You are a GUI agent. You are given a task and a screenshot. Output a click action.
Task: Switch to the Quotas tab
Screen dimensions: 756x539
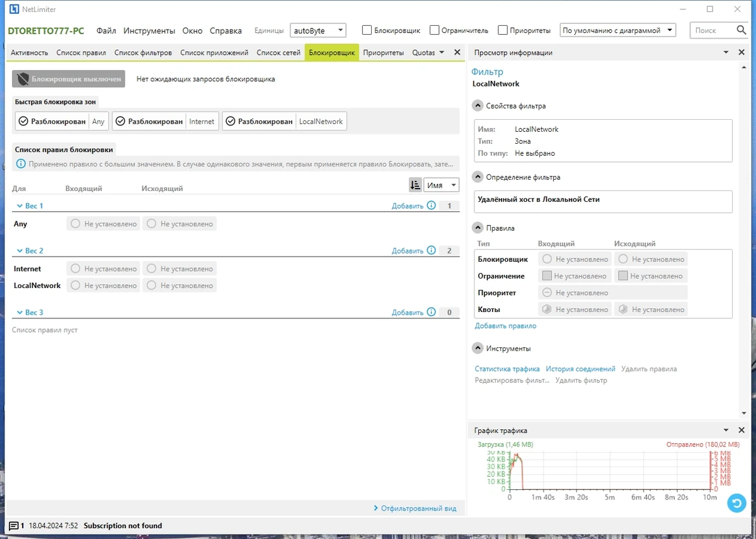pos(423,53)
